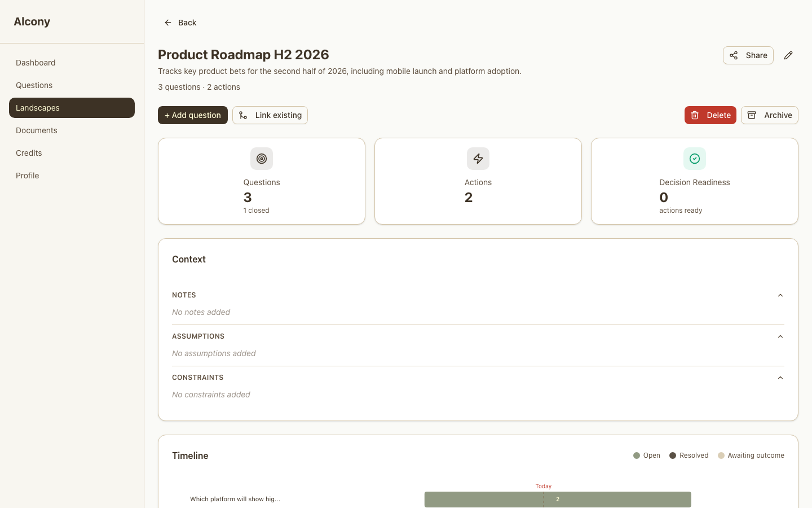The height and width of the screenshot is (508, 812).
Task: Open Documents from sidebar
Action: pyautogui.click(x=72, y=130)
